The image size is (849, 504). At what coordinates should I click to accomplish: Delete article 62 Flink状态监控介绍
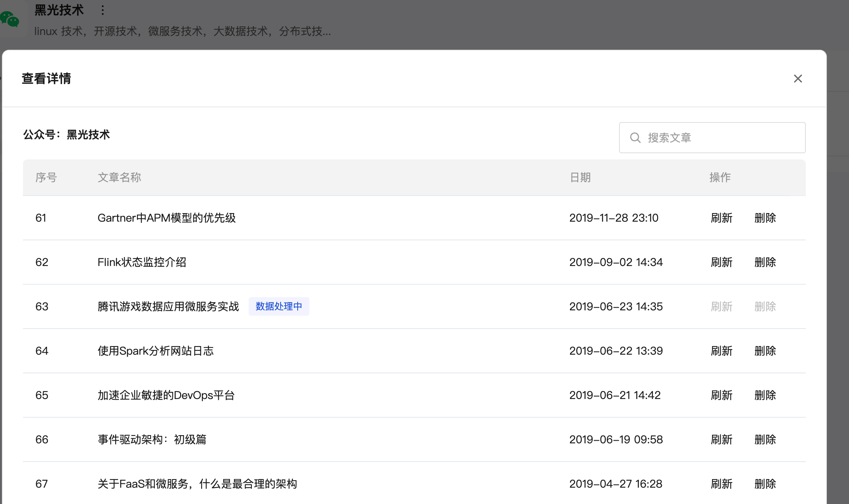[765, 262]
